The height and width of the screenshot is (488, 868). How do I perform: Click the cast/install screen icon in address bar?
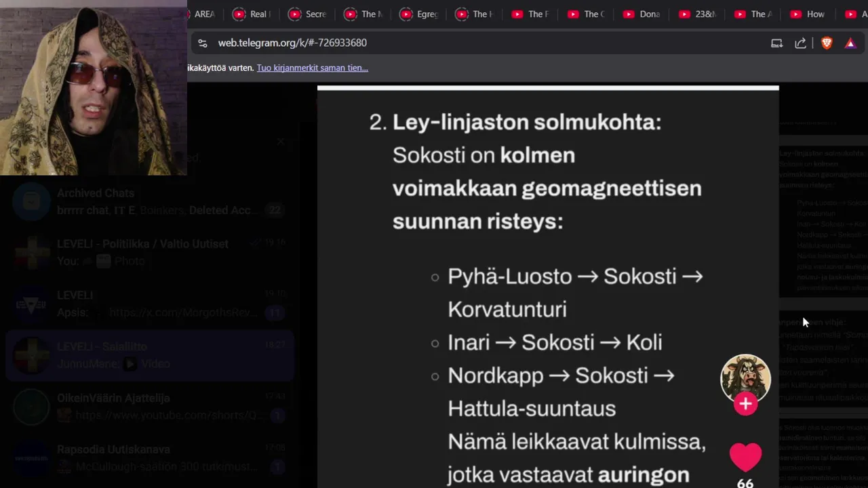pos(777,43)
